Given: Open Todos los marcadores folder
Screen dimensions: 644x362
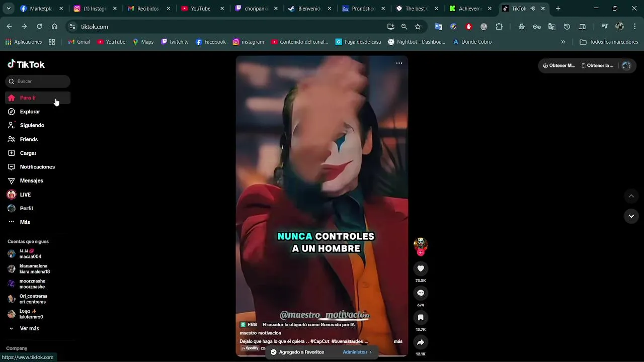Looking at the screenshot, I should point(609,42).
